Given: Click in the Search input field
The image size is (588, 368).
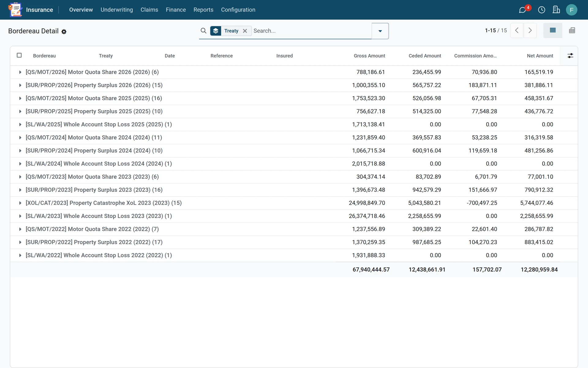Looking at the screenshot, I should click(x=311, y=31).
